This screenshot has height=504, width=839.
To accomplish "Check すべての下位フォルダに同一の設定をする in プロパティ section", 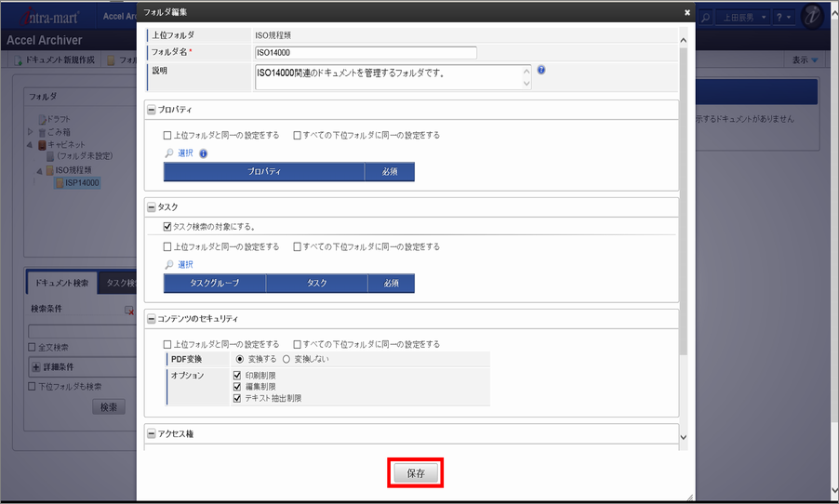I will coord(297,136).
